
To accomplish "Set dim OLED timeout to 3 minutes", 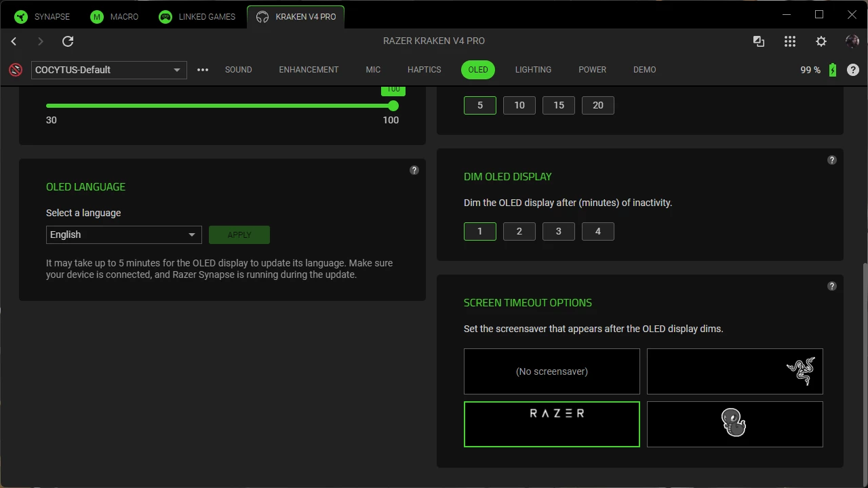I will coord(559,231).
